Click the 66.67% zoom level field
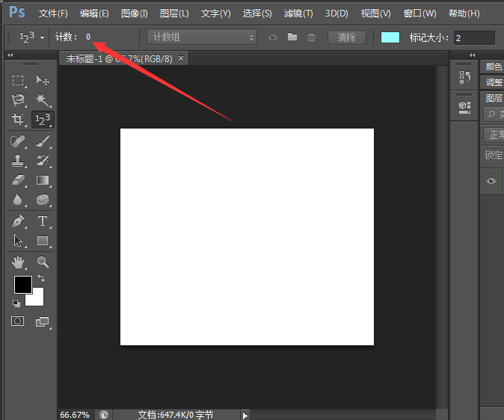 pyautogui.click(x=75, y=415)
